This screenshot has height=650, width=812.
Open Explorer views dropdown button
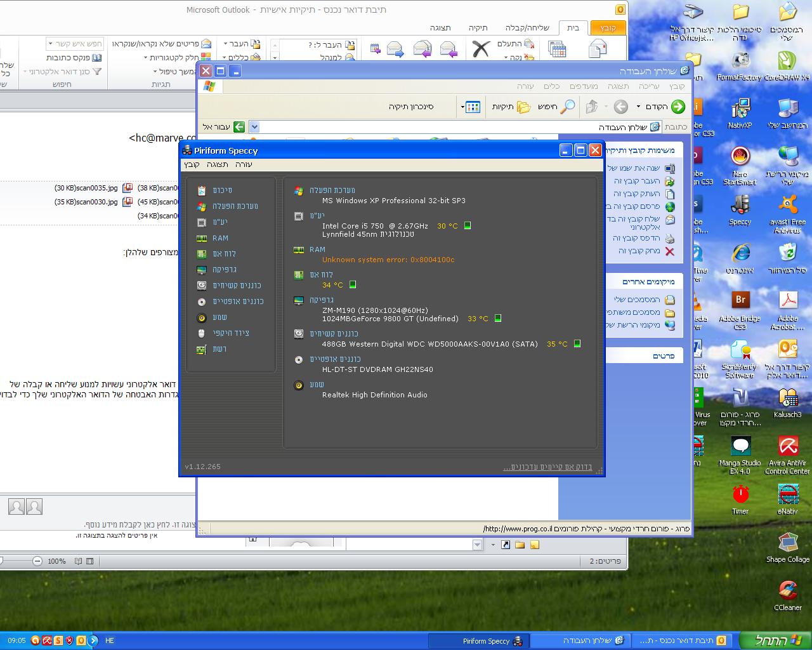coord(470,107)
